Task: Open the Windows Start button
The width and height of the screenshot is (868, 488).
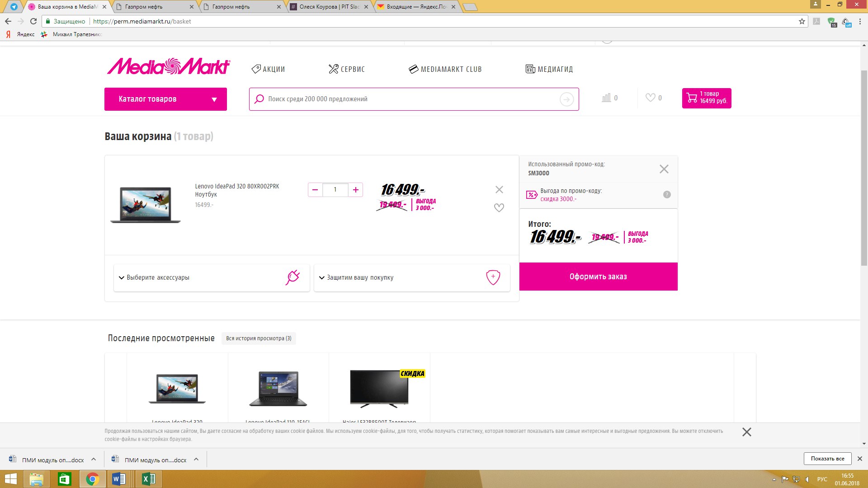Action: 10,479
